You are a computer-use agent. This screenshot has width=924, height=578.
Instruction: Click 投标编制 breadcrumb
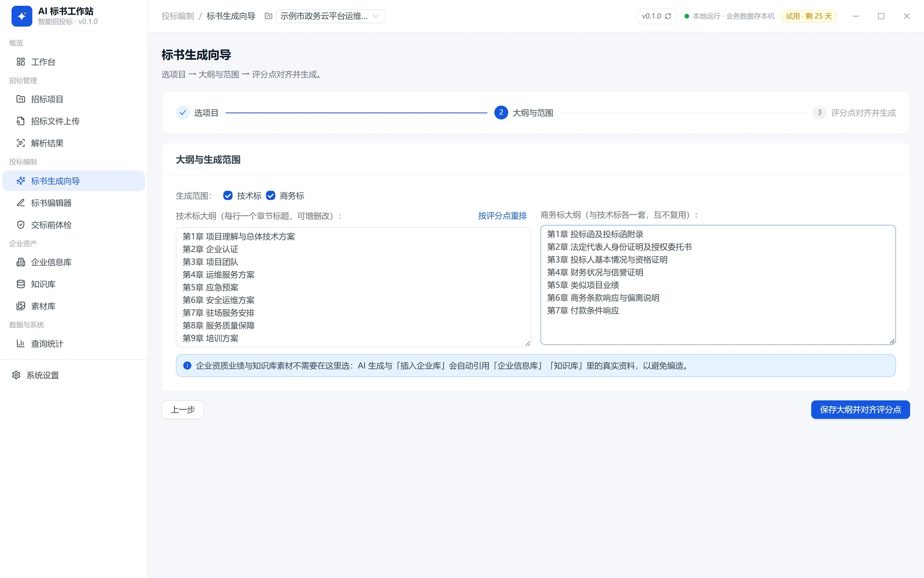[178, 16]
